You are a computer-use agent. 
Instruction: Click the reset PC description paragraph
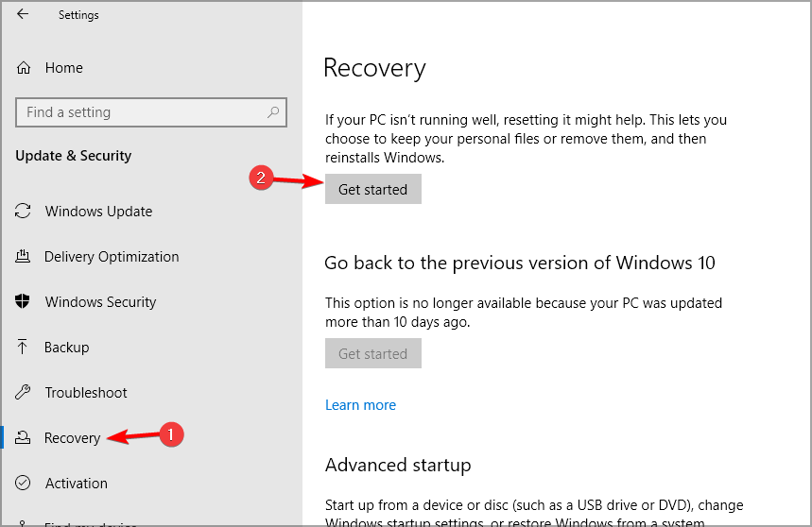pos(526,139)
